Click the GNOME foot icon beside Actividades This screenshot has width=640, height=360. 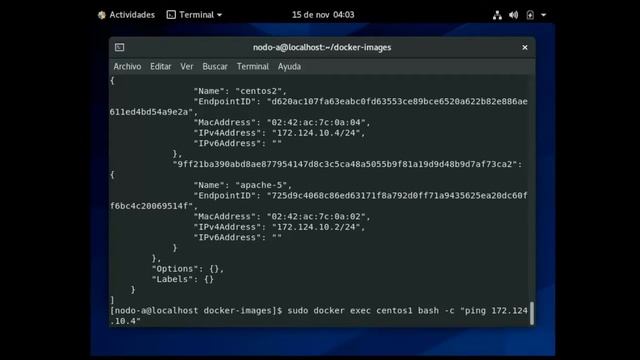click(102, 15)
